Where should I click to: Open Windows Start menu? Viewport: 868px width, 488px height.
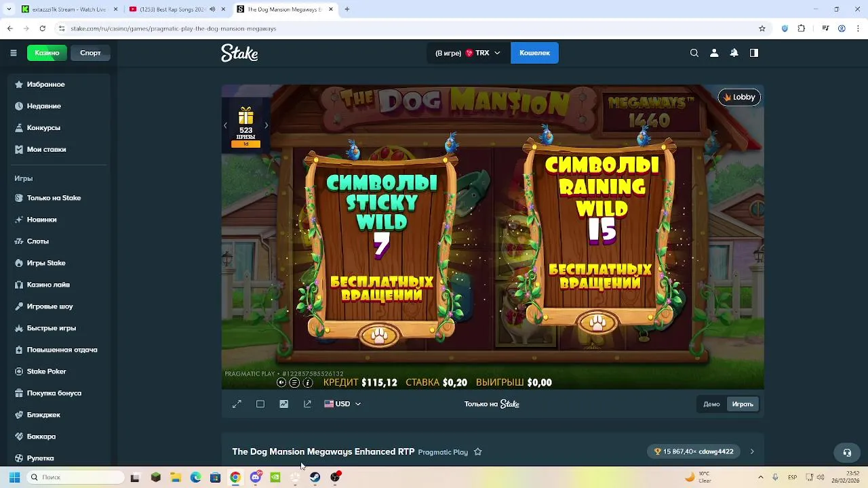click(14, 477)
